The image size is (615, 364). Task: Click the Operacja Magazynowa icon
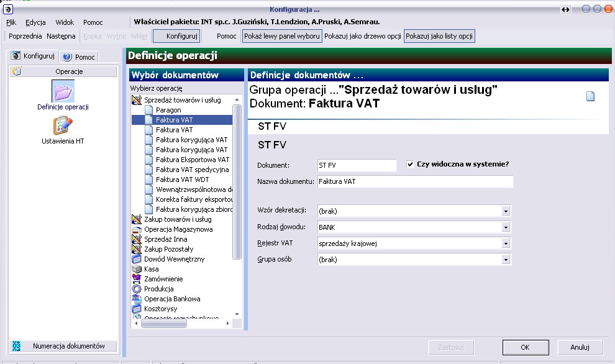click(137, 229)
